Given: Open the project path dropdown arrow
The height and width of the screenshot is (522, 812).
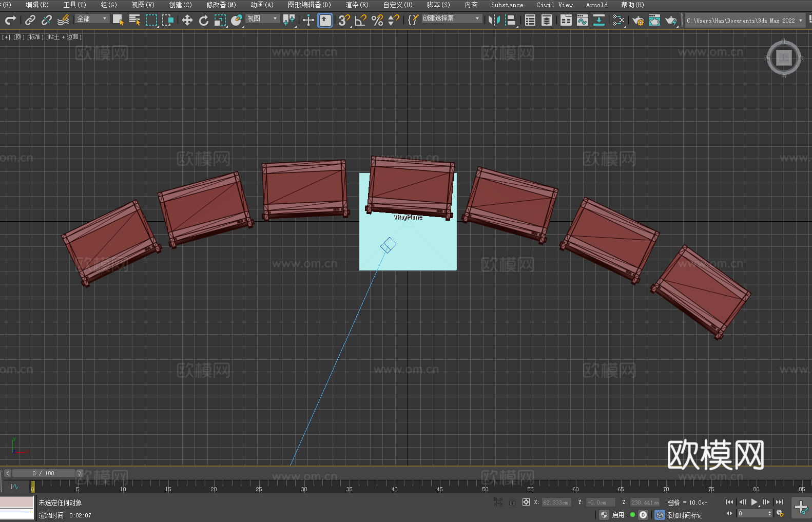Looking at the screenshot, I should 801,21.
